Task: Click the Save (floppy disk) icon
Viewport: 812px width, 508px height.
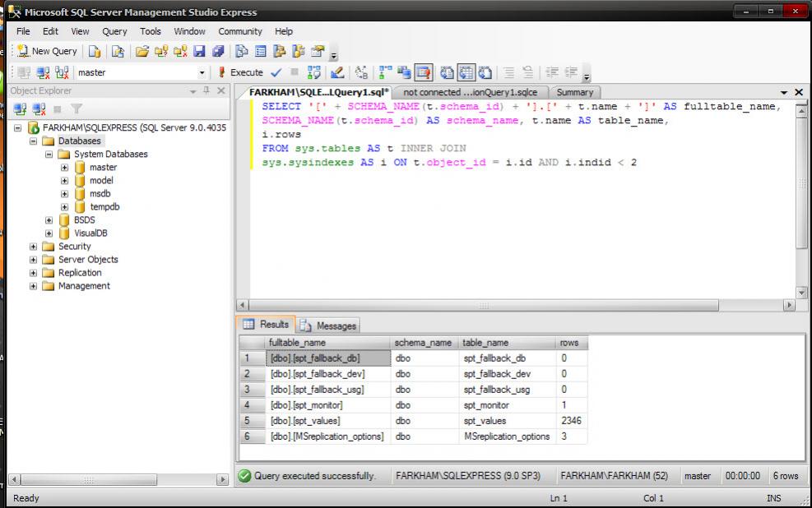Action: 200,51
